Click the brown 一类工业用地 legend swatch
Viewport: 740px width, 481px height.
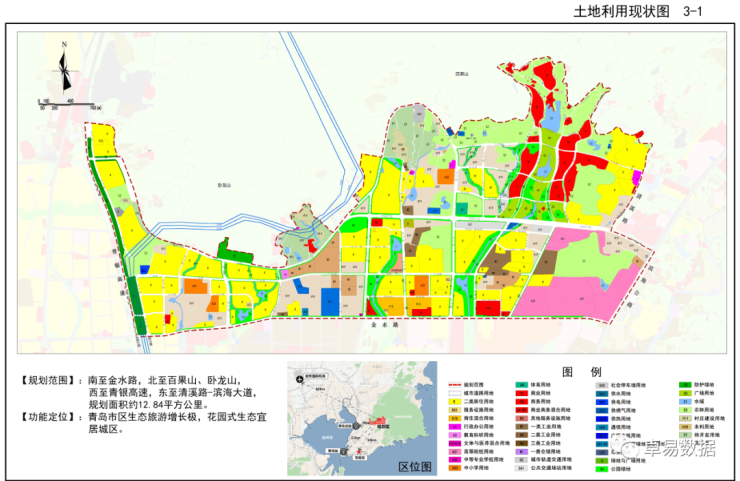521,427
